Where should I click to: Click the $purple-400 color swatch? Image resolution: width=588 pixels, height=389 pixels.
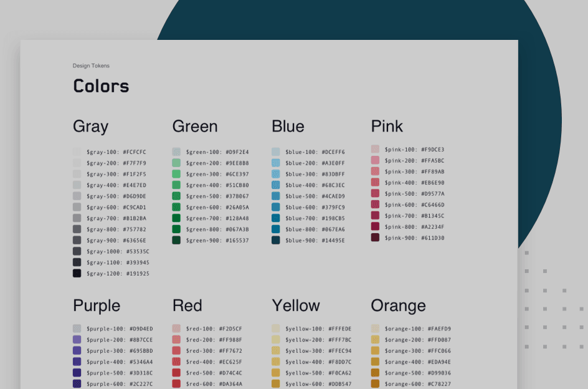tap(77, 362)
